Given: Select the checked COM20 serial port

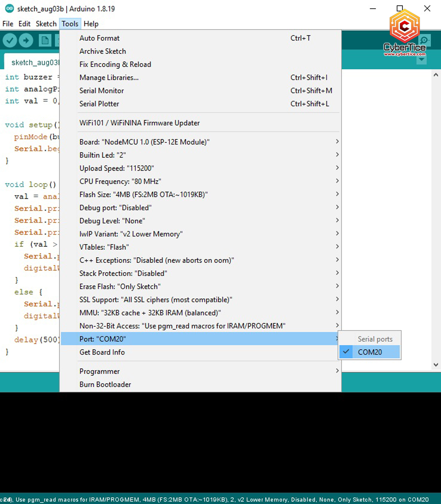Looking at the screenshot, I should (x=370, y=352).
